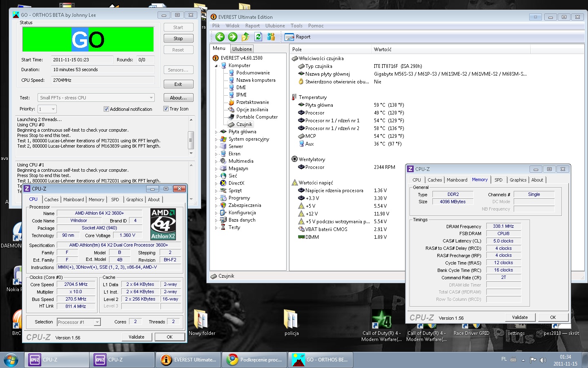588x368 pixels.
Task: Toggle the Additional notification checkbox
Action: click(x=106, y=109)
